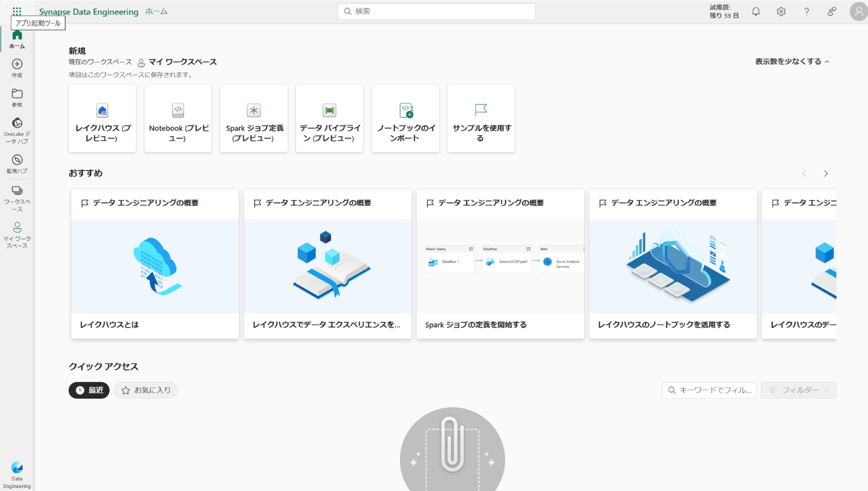Screen dimensions: 868x491
Task: Open the app launcher grid icon
Action: (17, 11)
